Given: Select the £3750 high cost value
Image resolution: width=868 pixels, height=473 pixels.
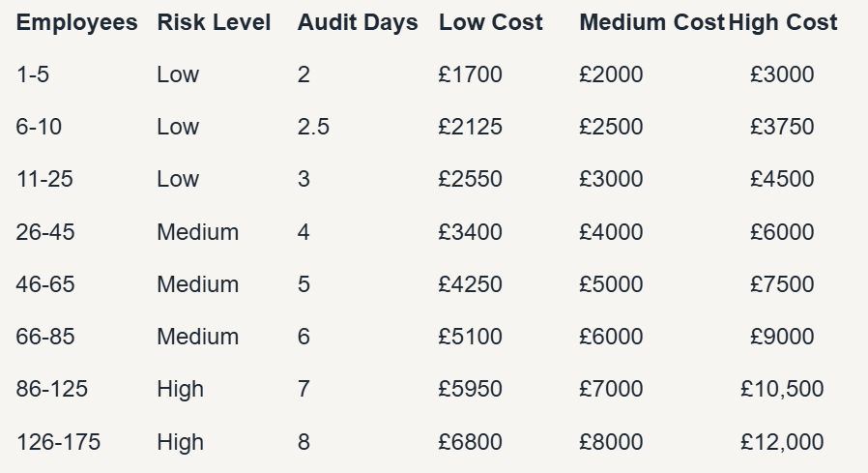Looking at the screenshot, I should 782,127.
